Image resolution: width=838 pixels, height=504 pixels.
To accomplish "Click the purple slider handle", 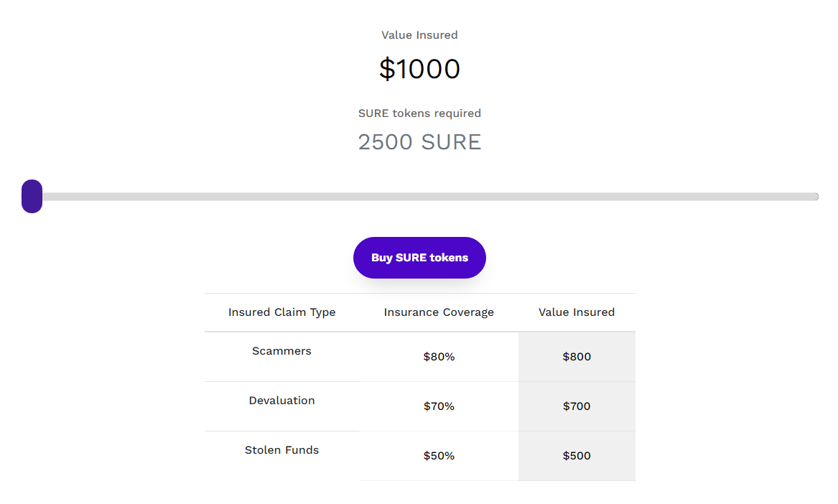I will coord(32,197).
